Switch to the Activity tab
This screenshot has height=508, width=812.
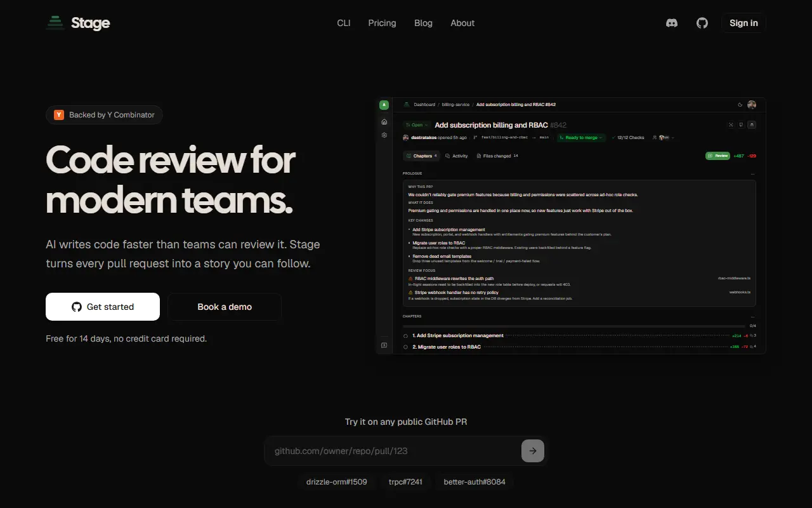[457, 156]
